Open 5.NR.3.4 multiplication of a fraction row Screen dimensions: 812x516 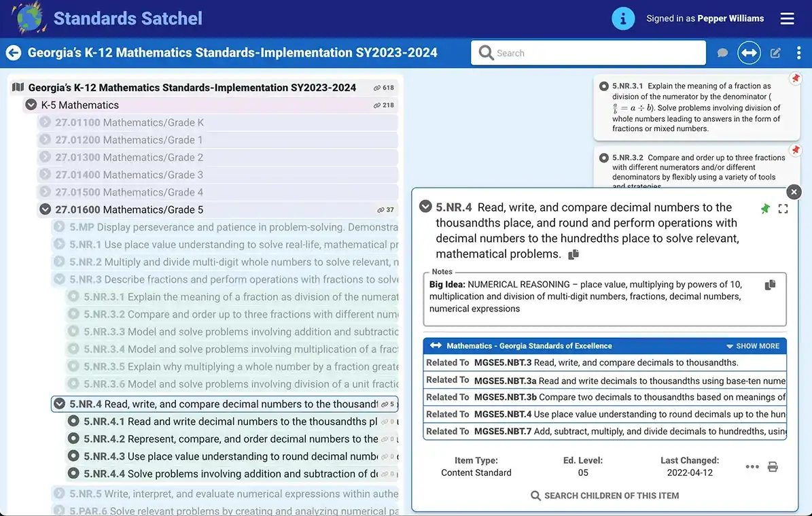[x=232, y=349]
